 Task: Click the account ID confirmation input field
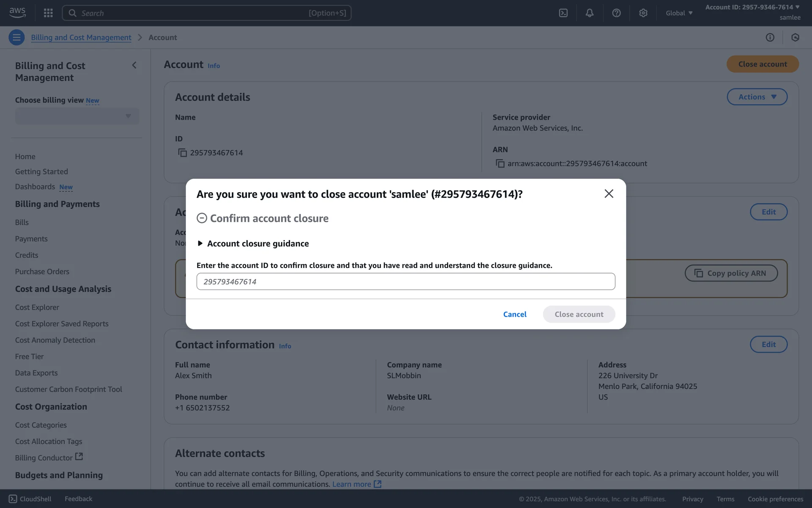point(406,282)
